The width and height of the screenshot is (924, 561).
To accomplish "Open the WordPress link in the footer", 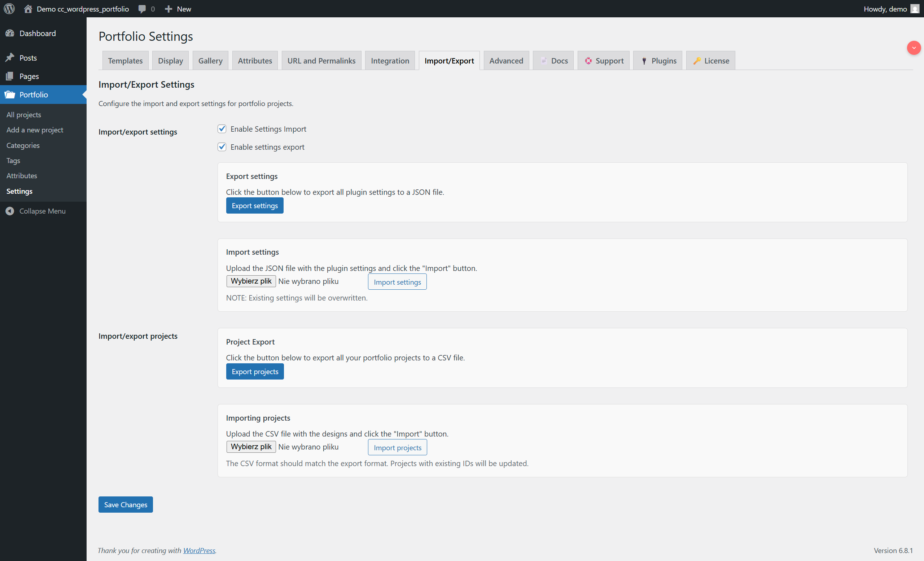I will pos(199,550).
